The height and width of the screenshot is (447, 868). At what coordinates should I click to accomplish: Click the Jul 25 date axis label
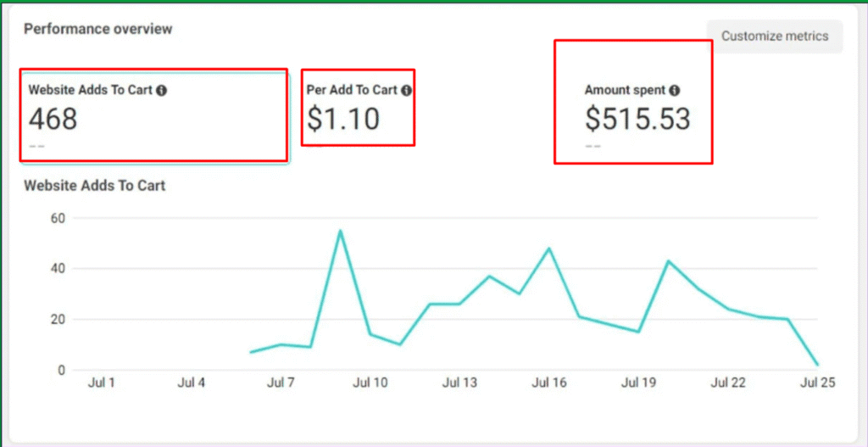click(817, 383)
